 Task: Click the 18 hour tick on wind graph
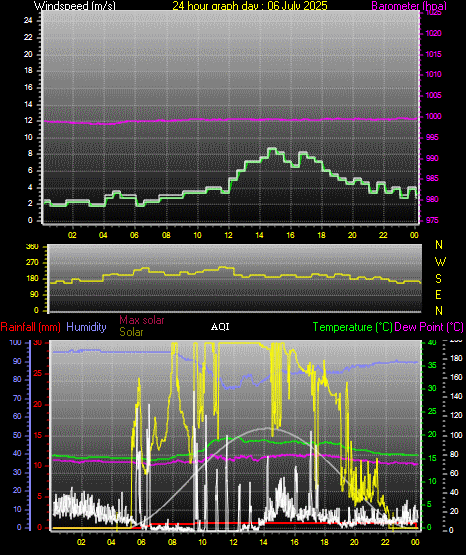click(321, 235)
